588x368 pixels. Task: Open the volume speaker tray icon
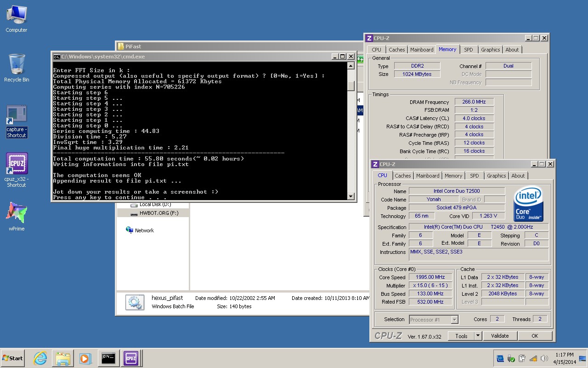[544, 358]
